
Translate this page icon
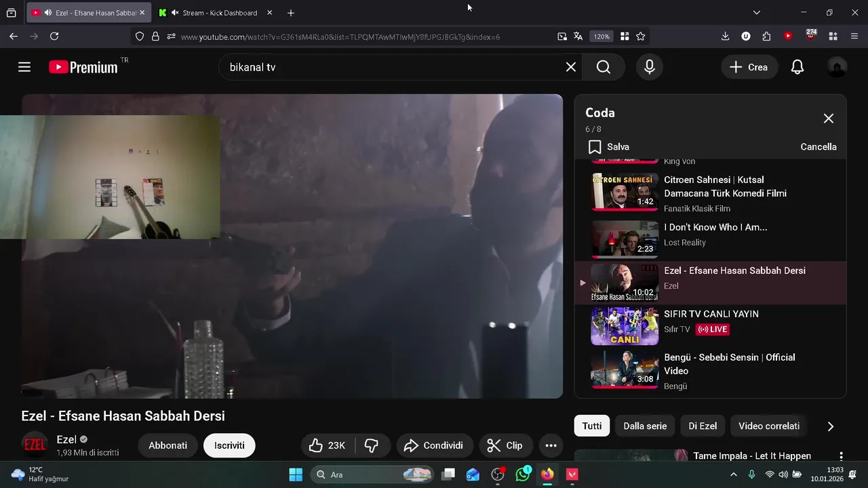point(578,37)
